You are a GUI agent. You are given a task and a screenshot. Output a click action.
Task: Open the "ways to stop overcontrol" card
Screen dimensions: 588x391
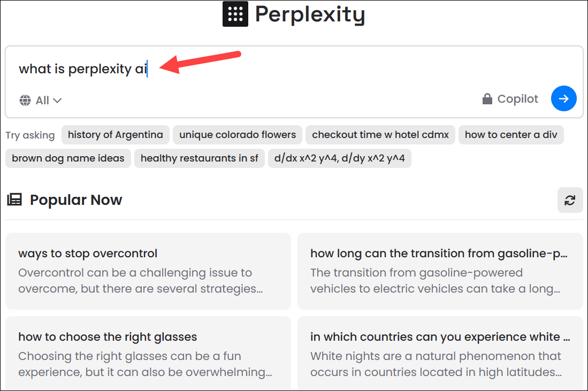(148, 271)
